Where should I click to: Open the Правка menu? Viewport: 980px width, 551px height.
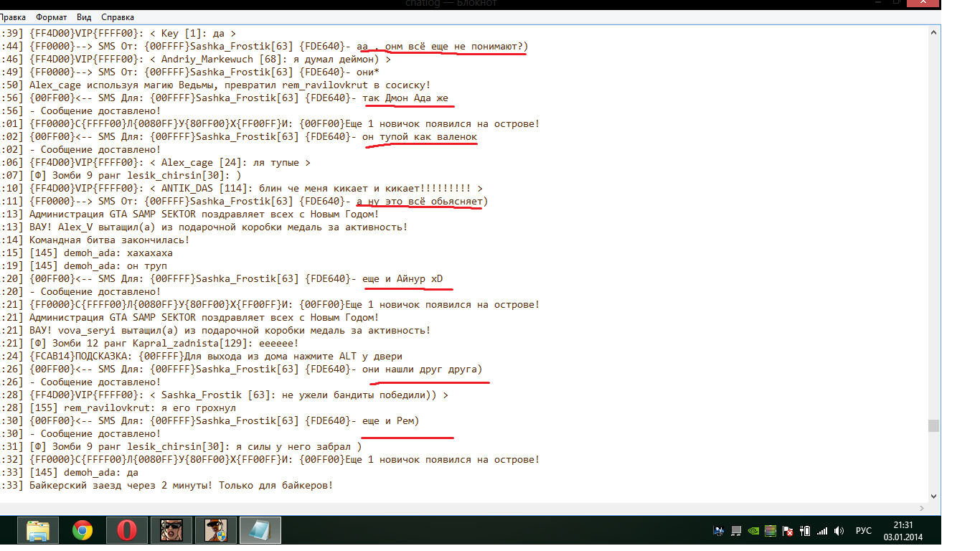[12, 17]
